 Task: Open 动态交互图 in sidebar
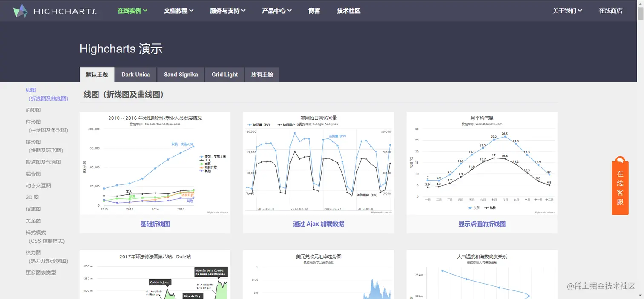tap(38, 186)
